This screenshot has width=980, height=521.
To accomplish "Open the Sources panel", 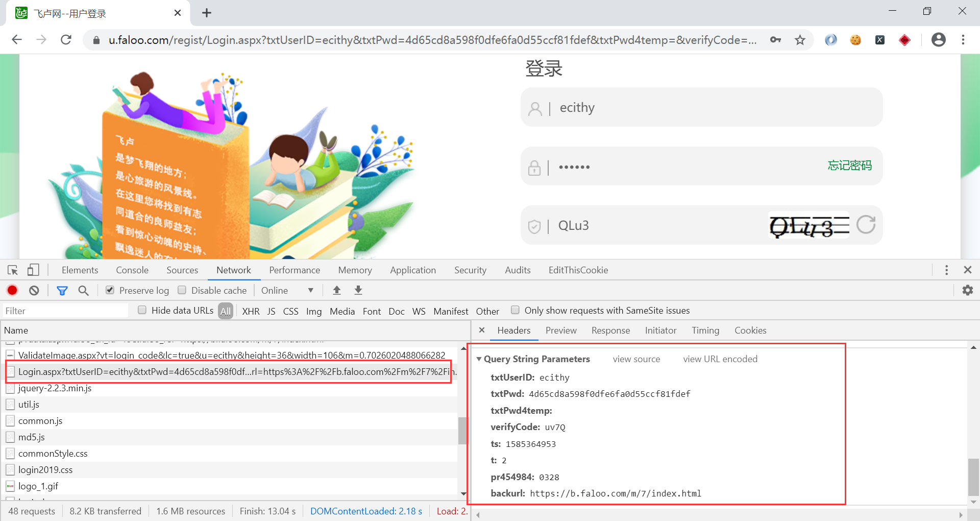I will point(182,270).
